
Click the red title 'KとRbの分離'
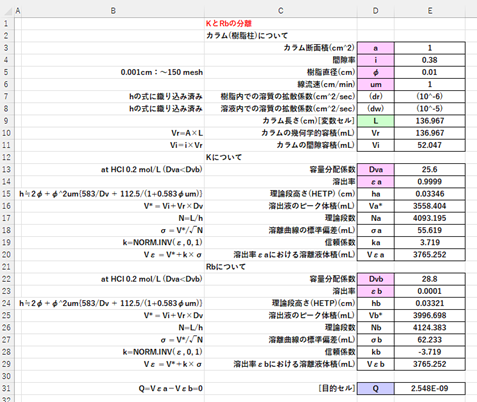coord(229,23)
